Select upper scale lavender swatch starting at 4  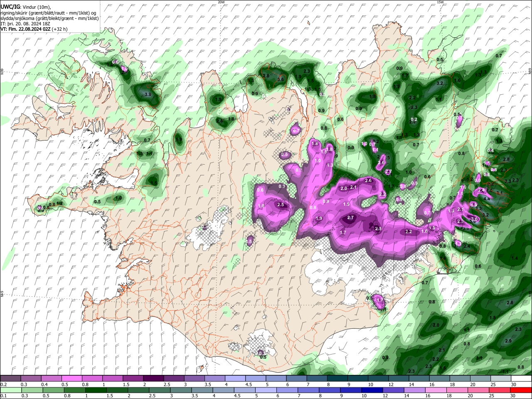[235, 379]
